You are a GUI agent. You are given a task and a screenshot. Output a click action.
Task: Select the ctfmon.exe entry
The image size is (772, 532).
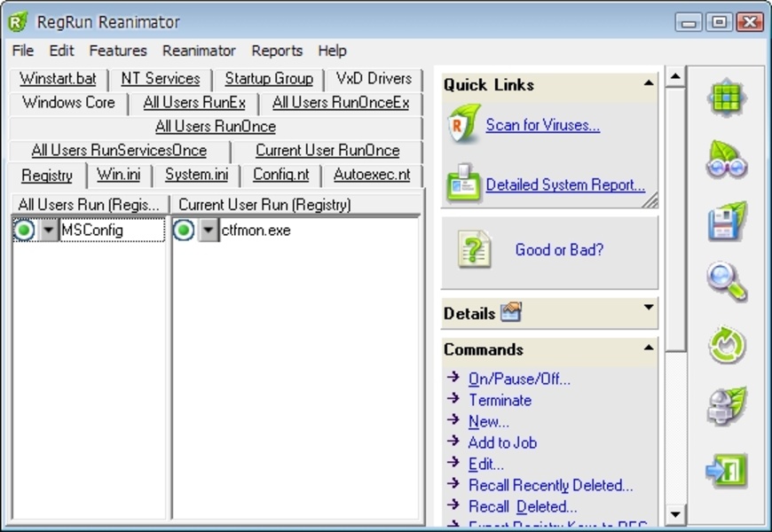(256, 230)
